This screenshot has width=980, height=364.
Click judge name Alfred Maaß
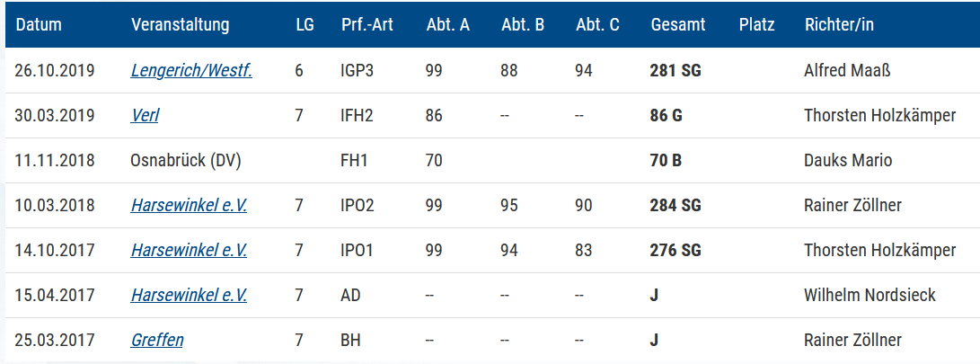tap(846, 71)
